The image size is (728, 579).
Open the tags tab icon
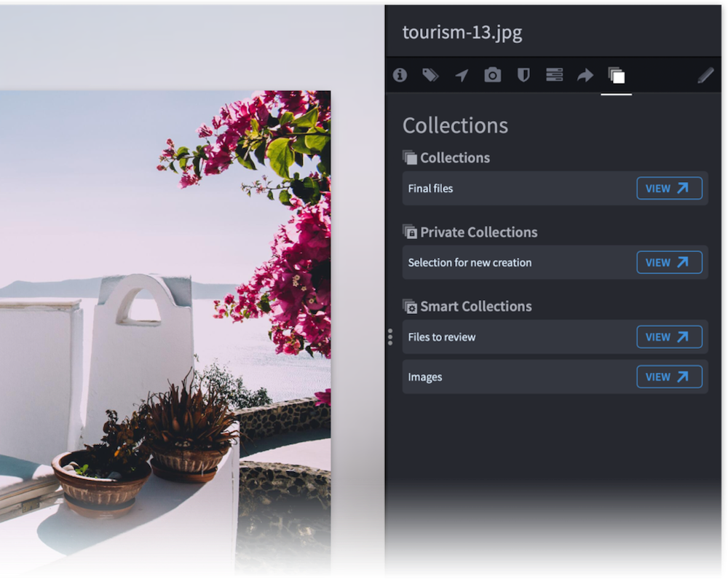[430, 75]
